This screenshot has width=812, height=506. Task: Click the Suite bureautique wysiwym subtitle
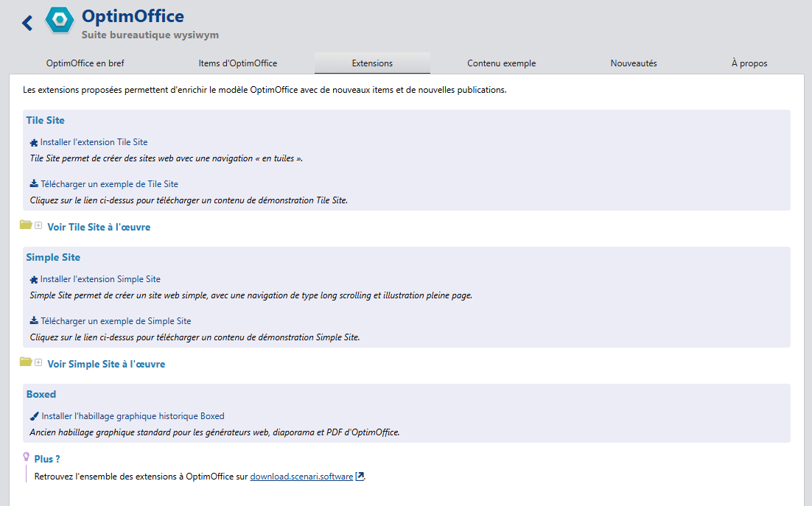click(150, 35)
